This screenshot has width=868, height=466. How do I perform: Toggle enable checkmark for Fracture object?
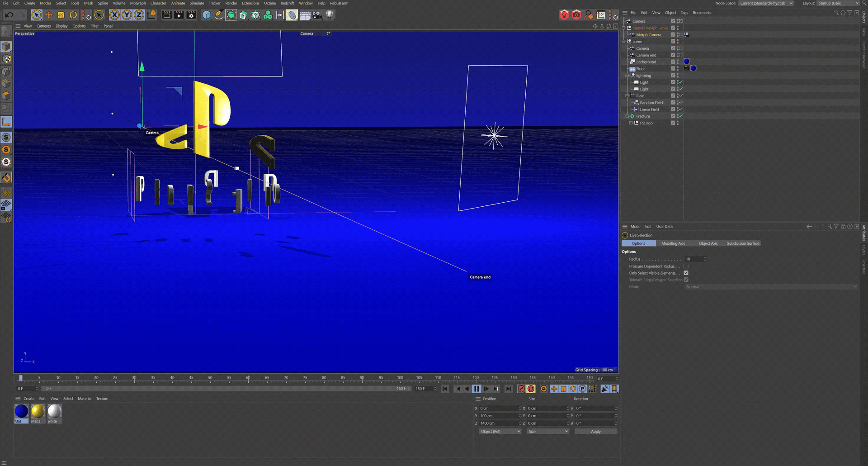click(x=681, y=116)
